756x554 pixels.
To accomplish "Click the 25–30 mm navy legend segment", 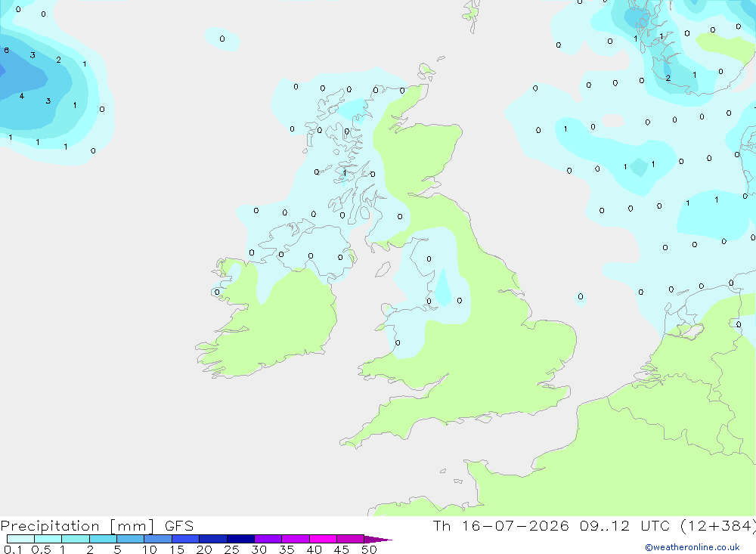I will (240, 539).
